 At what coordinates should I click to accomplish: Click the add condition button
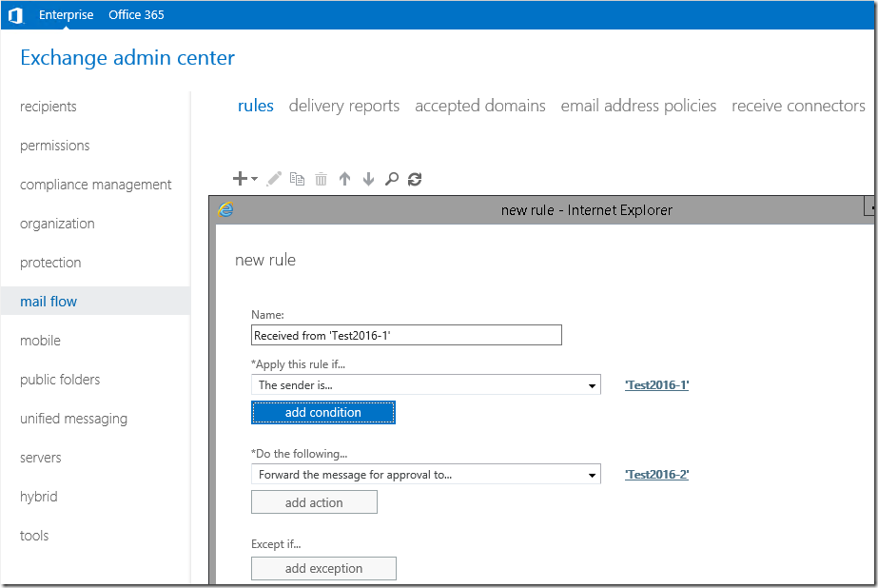pyautogui.click(x=323, y=413)
